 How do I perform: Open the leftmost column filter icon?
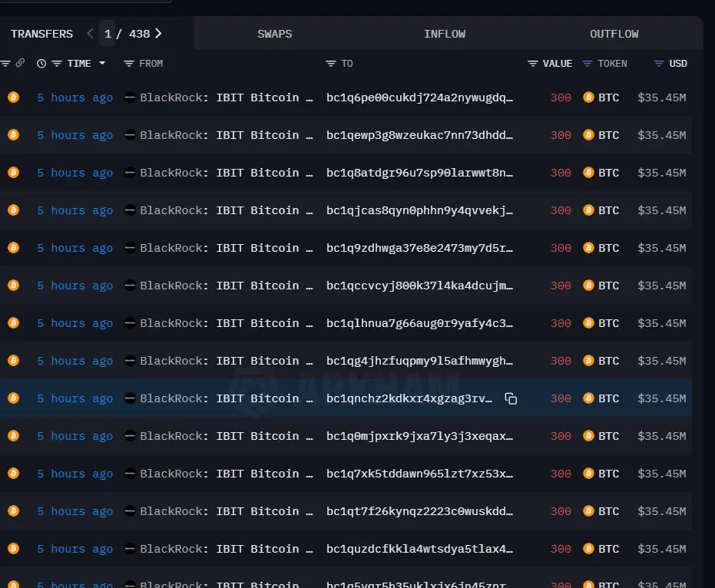pyautogui.click(x=5, y=64)
